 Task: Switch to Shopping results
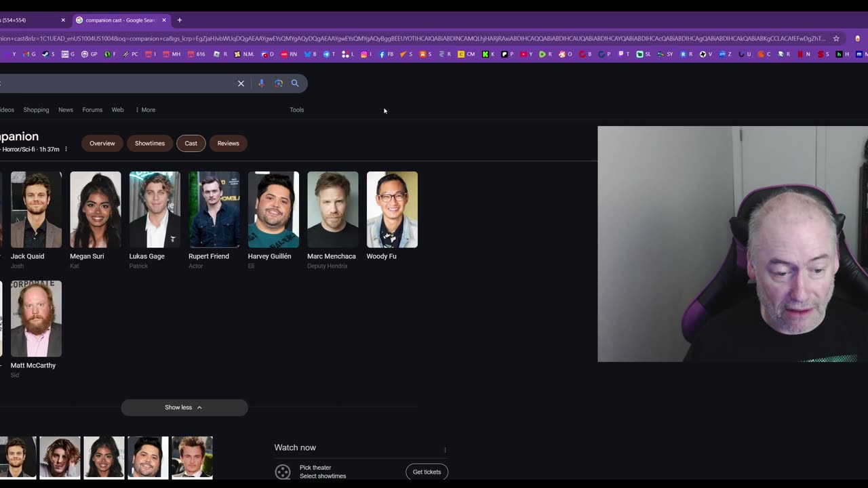(x=36, y=110)
